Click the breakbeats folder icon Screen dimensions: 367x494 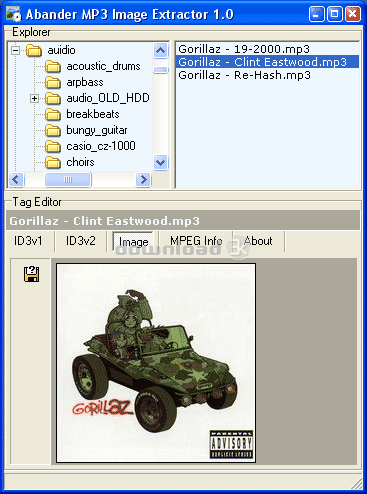click(x=53, y=114)
